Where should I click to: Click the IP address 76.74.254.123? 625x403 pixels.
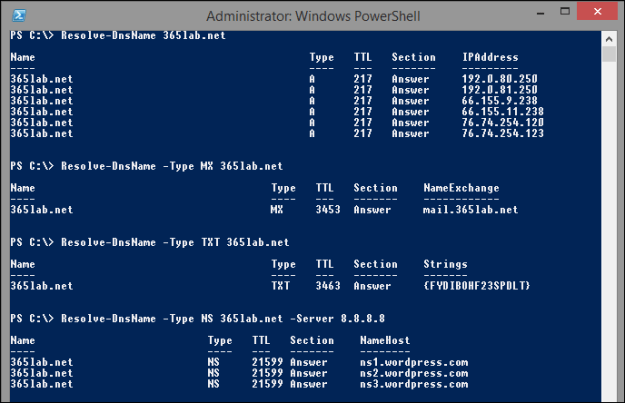[503, 133]
